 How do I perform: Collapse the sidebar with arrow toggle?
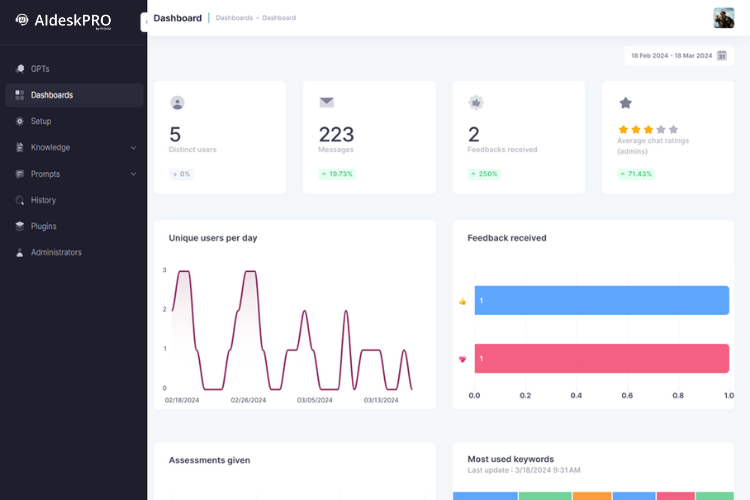coord(145,21)
